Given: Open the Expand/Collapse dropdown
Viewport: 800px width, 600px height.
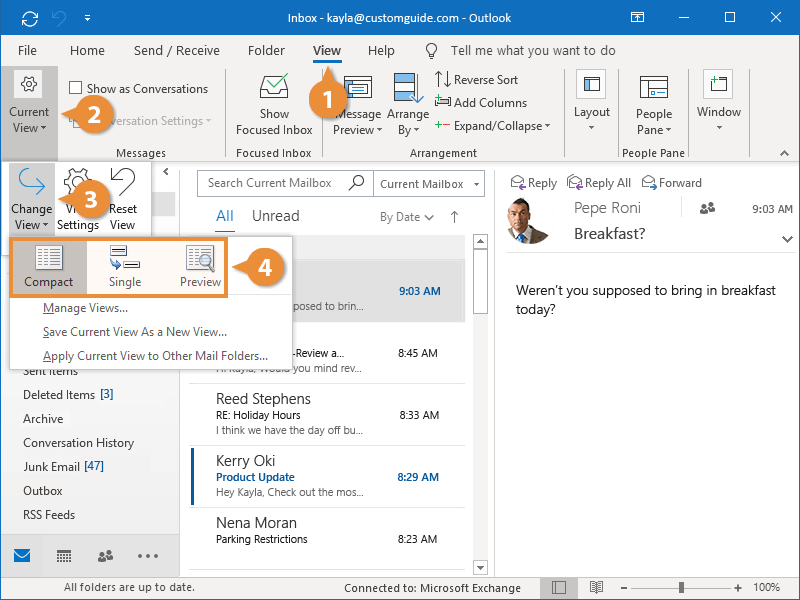Looking at the screenshot, I should (492, 126).
